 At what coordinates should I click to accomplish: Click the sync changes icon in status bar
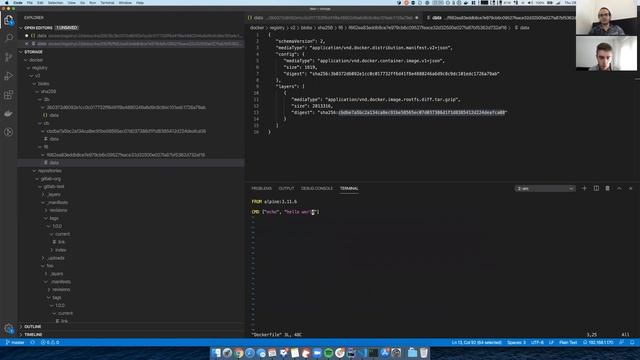tap(33, 342)
